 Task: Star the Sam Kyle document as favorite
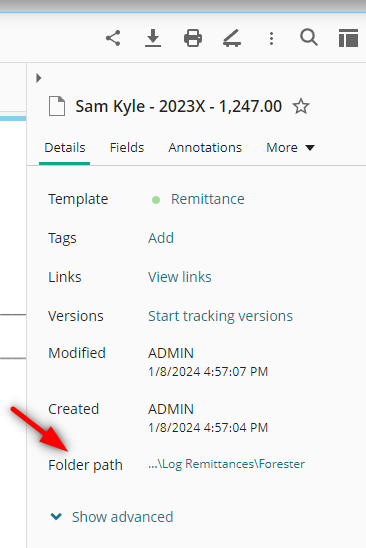pyautogui.click(x=301, y=106)
